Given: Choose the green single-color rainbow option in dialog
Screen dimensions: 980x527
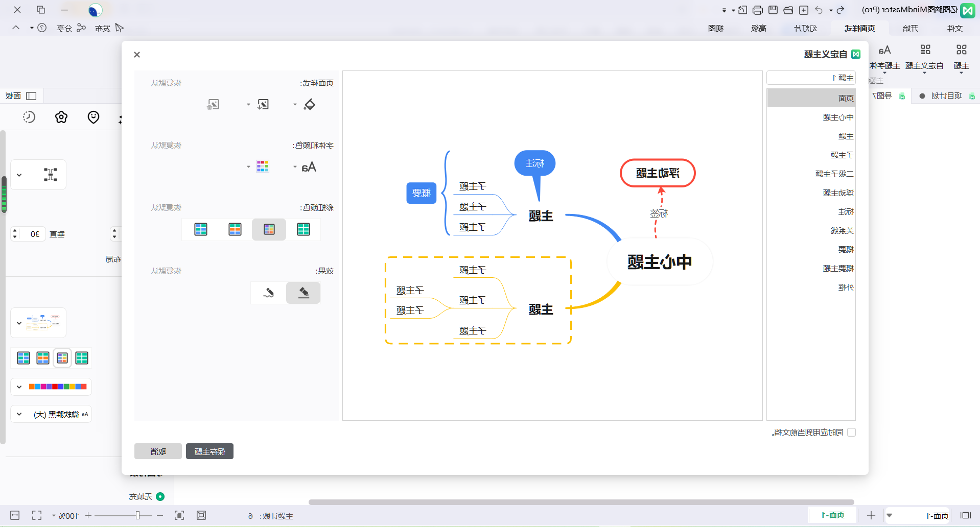Looking at the screenshot, I should coord(304,229).
